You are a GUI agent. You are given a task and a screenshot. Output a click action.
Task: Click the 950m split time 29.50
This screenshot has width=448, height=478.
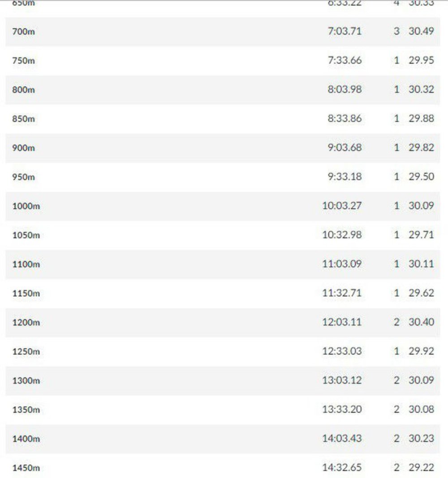point(421,176)
